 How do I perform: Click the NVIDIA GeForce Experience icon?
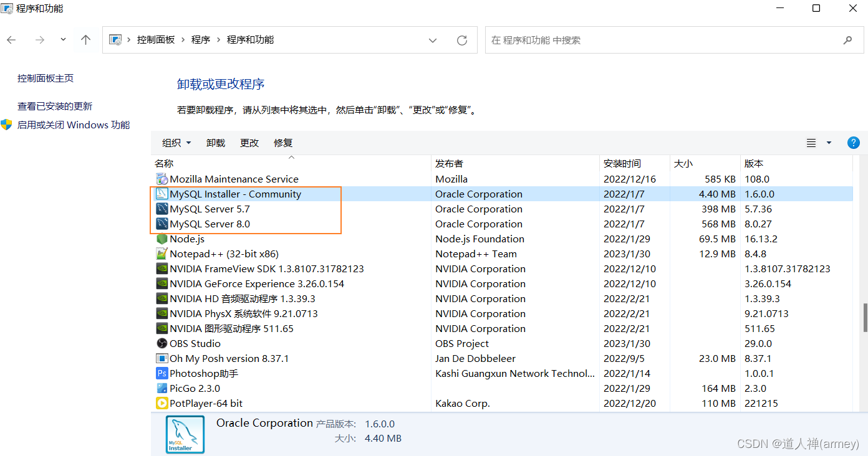(x=162, y=284)
